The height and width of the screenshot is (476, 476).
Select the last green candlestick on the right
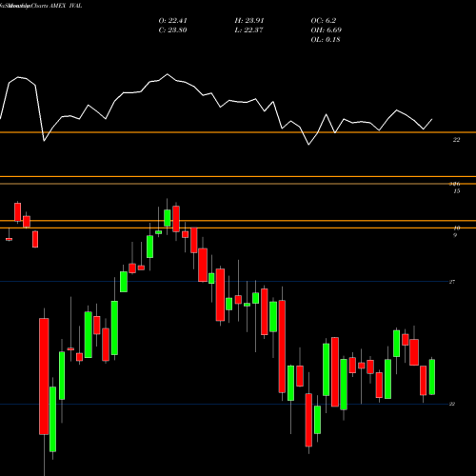(432, 377)
